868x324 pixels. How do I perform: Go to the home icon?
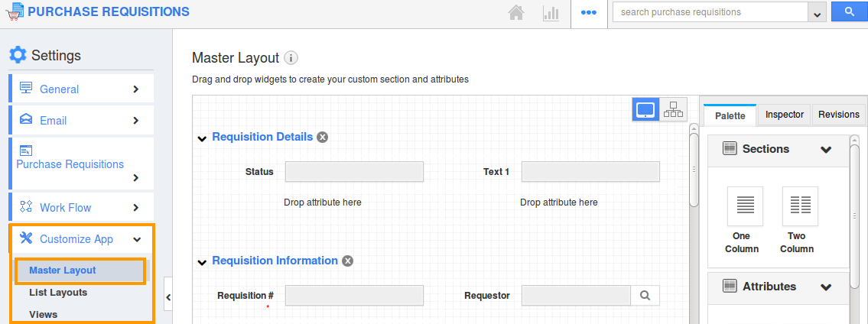pos(517,13)
